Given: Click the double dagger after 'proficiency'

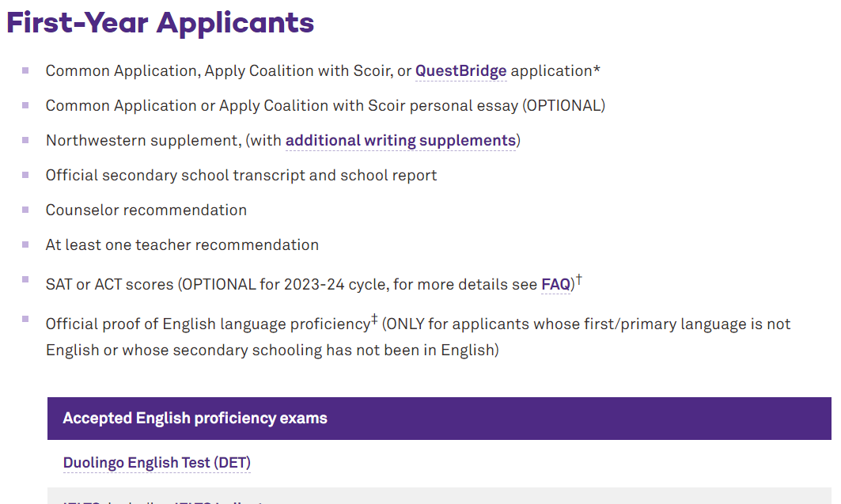Looking at the screenshot, I should (x=374, y=319).
